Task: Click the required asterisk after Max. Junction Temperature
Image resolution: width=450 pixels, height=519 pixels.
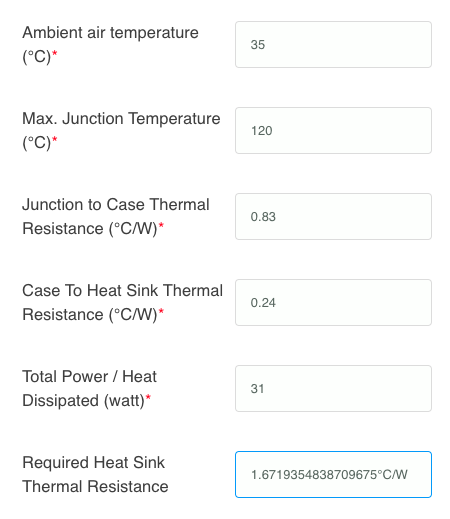Action: [x=55, y=139]
